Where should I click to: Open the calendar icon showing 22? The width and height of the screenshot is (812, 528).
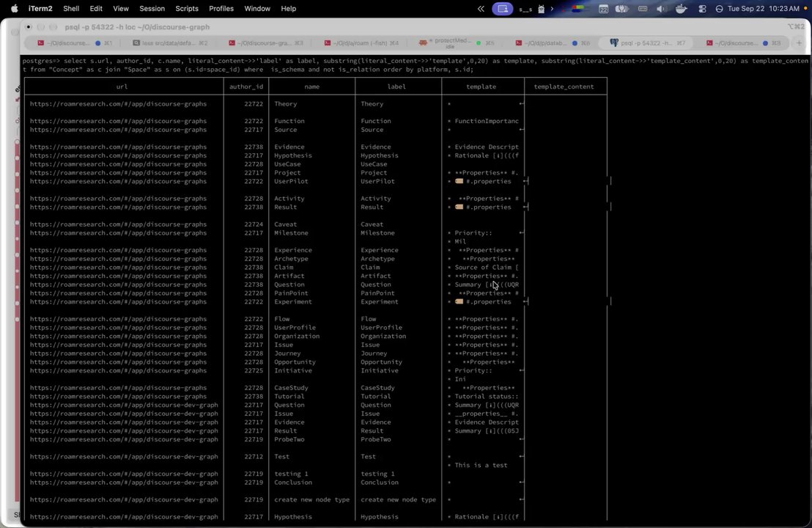603,9
